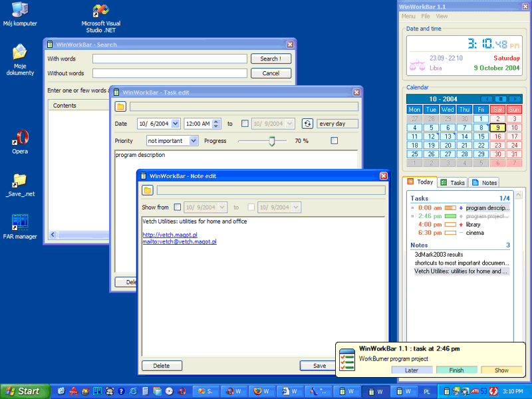Screen dimensions: 532x399
Task: Enable the Show from checkbox in Note edit
Action: click(x=178, y=207)
